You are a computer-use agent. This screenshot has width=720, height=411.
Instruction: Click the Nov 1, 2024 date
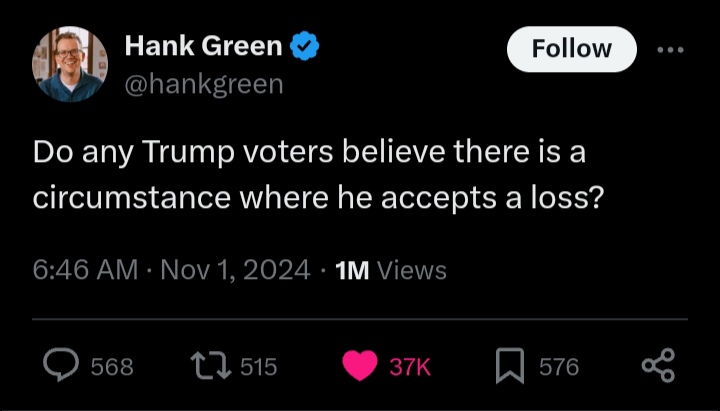click(235, 270)
